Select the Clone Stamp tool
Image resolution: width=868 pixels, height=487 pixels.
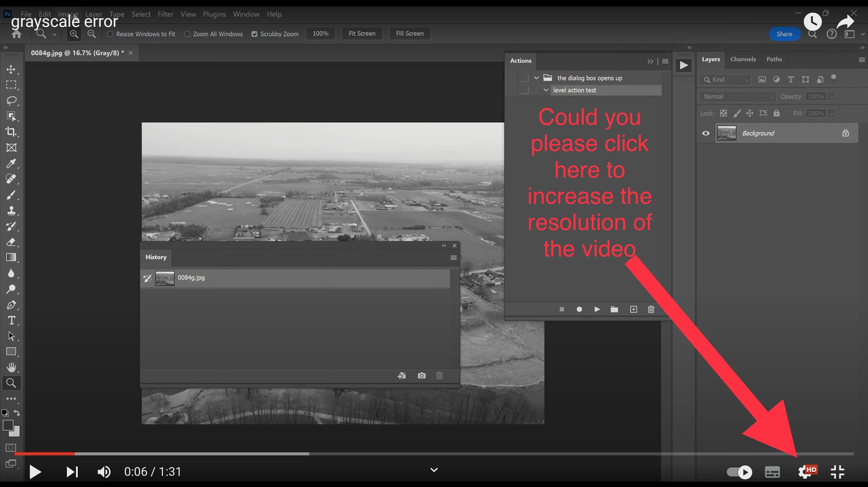11,211
